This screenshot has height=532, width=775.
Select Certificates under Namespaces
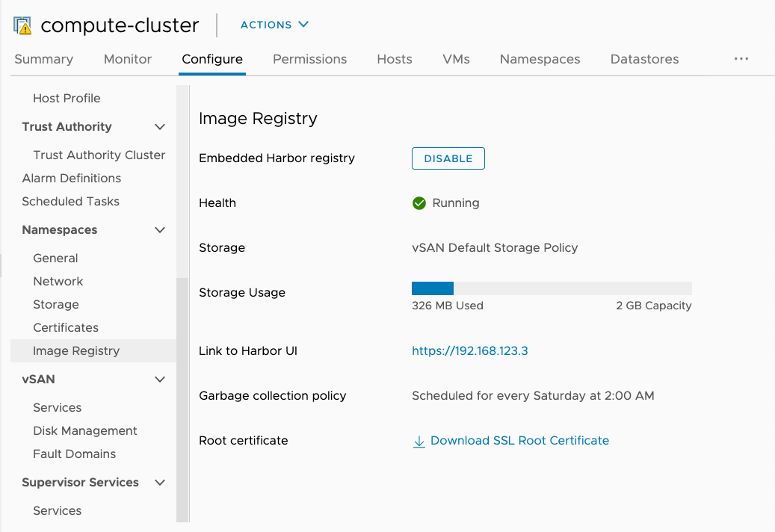(x=66, y=328)
